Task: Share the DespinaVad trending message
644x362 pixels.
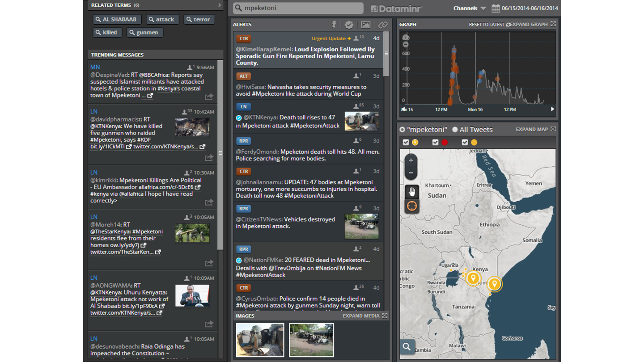Action: [209, 97]
